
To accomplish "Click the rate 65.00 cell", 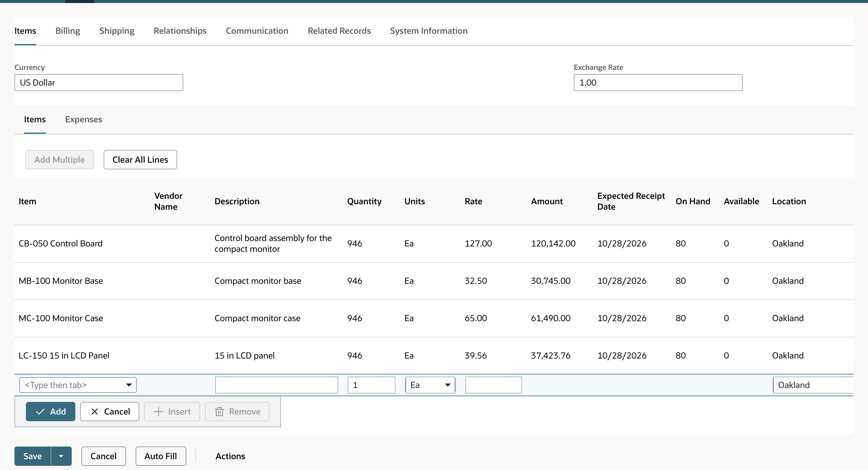I will [x=476, y=318].
